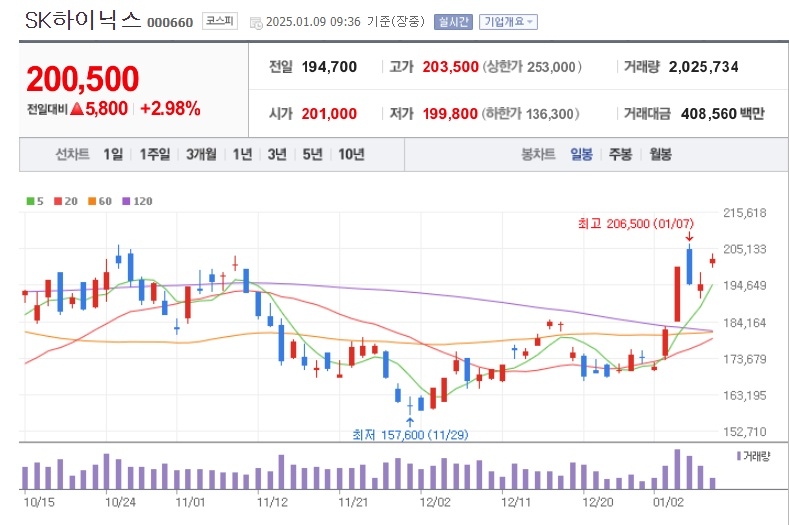Click the 152,710 price axis label
Screen dimensions: 789x525
(x=745, y=431)
